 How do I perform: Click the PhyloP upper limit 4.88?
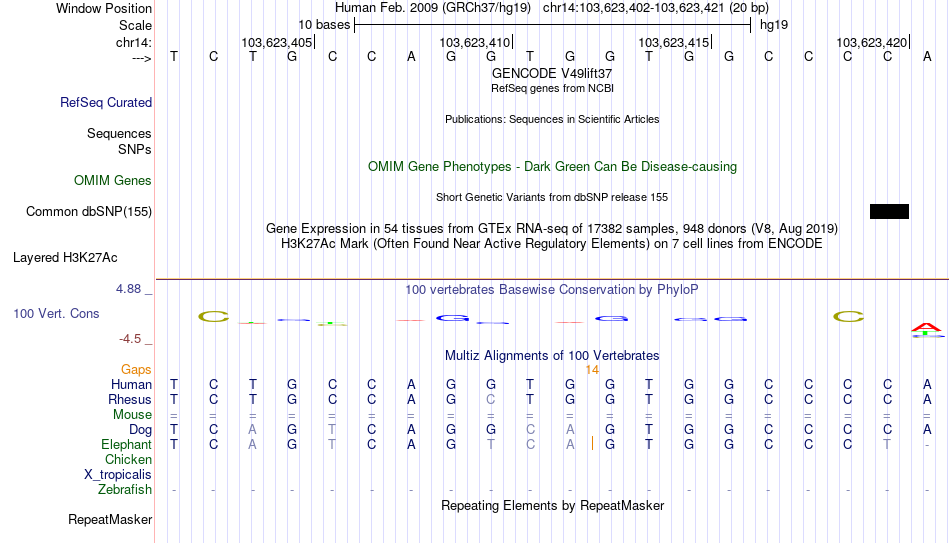128,289
